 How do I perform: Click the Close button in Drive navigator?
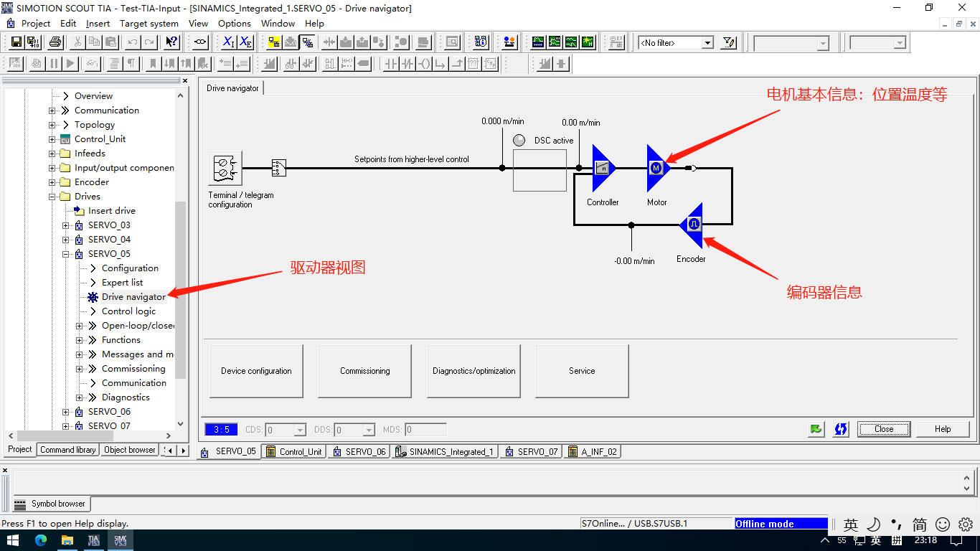click(x=884, y=429)
